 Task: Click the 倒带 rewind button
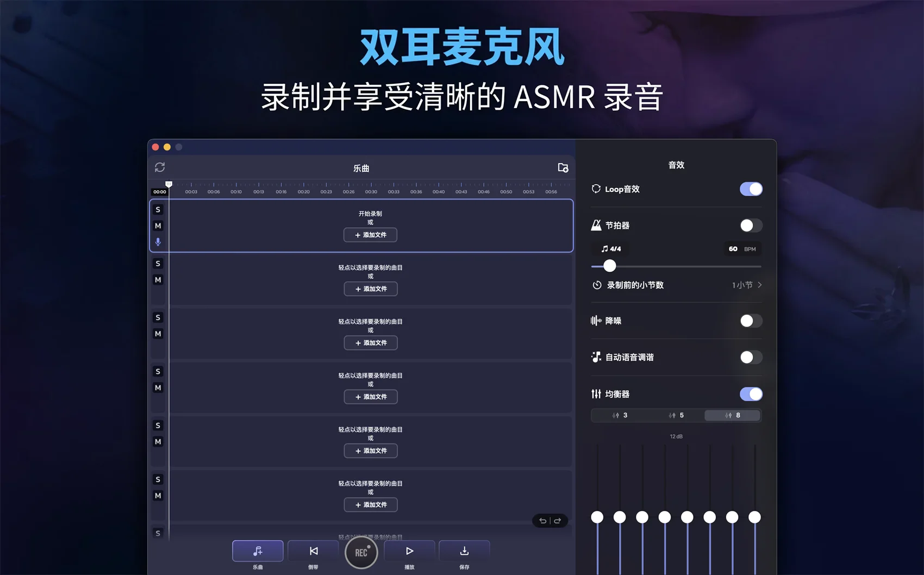(x=313, y=551)
